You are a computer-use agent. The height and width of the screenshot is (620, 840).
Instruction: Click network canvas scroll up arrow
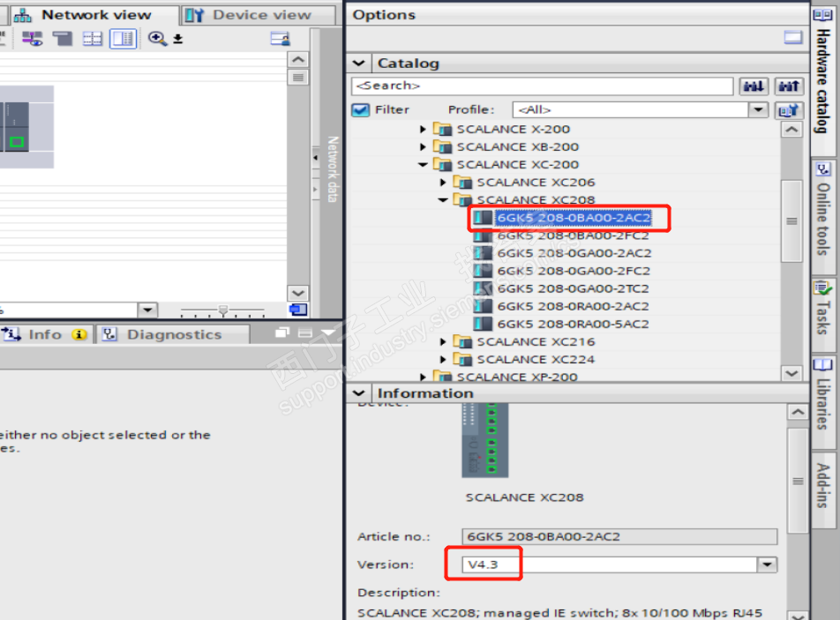[298, 59]
